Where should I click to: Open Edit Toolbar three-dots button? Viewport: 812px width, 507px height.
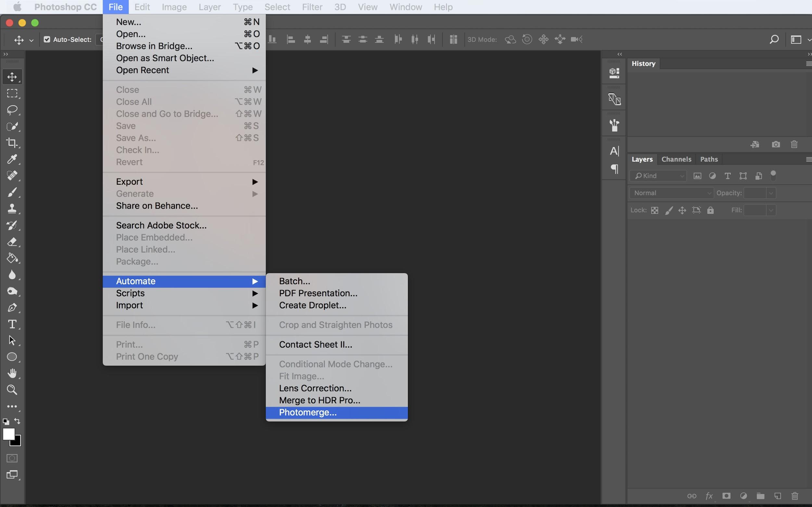point(12,406)
